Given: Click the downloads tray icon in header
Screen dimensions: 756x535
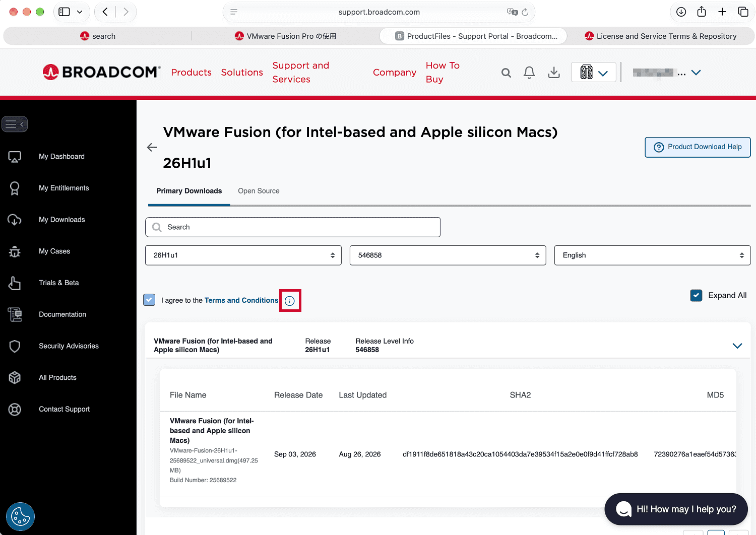Looking at the screenshot, I should (554, 73).
